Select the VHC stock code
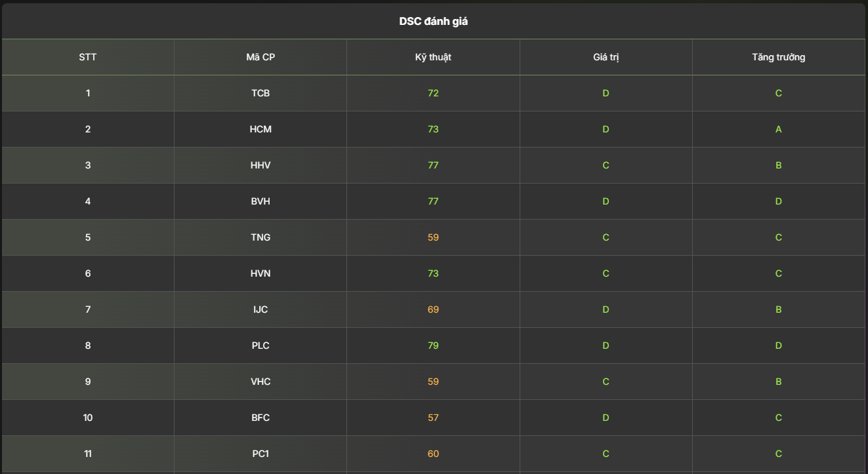This screenshot has width=868, height=474. pos(260,382)
